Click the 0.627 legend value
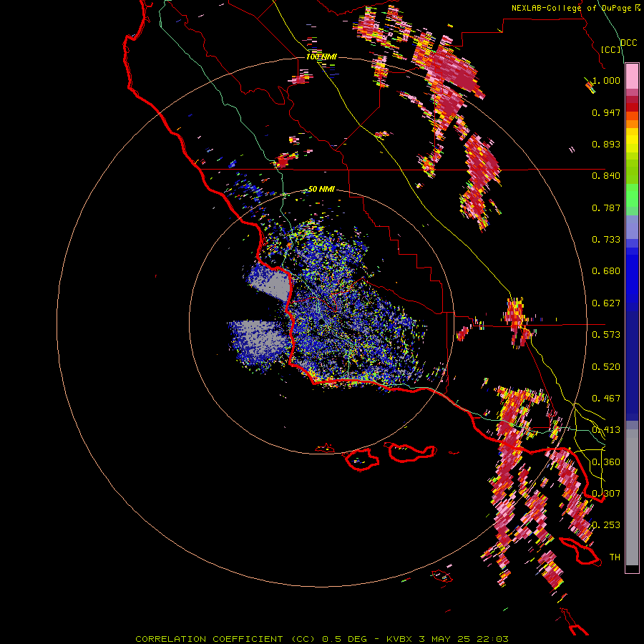 [x=606, y=303]
